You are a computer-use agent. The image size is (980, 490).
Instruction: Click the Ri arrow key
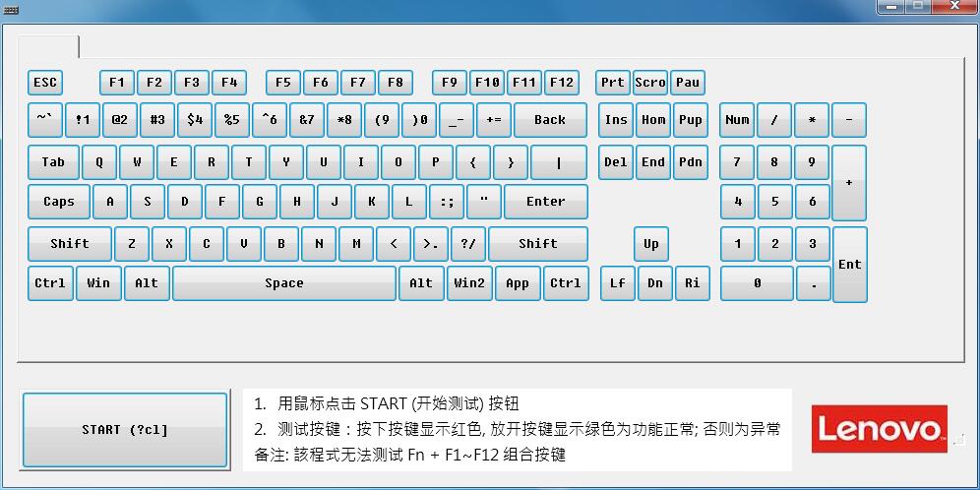tap(693, 283)
